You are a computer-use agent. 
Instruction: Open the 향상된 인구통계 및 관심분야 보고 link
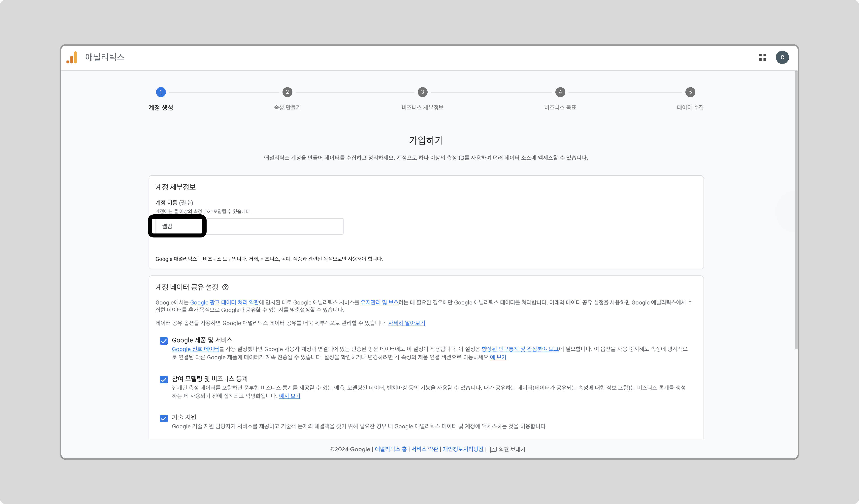pyautogui.click(x=520, y=349)
